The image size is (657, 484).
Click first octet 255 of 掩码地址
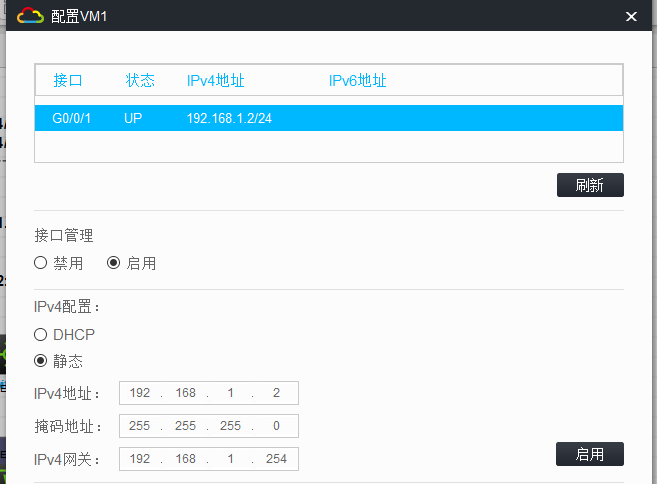point(140,426)
